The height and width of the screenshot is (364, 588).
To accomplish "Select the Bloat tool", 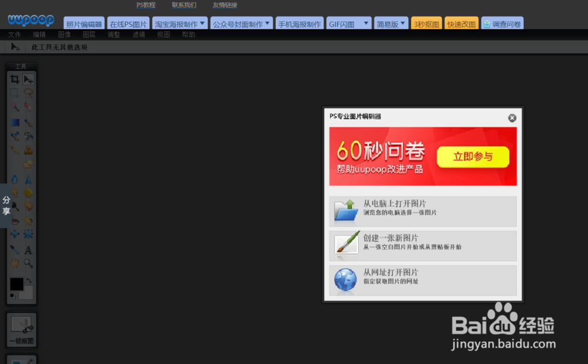I will [15, 234].
